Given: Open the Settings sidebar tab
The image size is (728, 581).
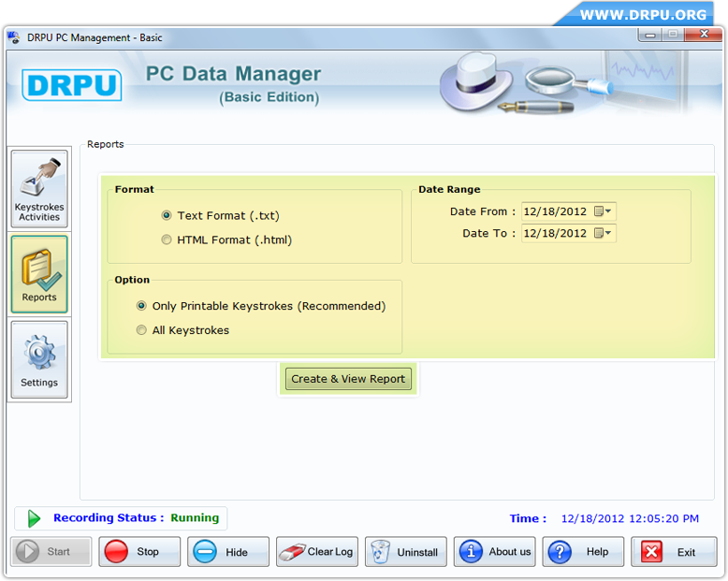Looking at the screenshot, I should click(39, 359).
